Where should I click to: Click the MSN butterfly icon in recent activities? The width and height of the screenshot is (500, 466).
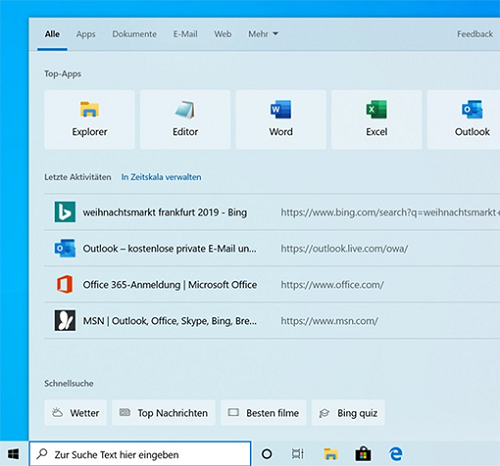click(65, 320)
